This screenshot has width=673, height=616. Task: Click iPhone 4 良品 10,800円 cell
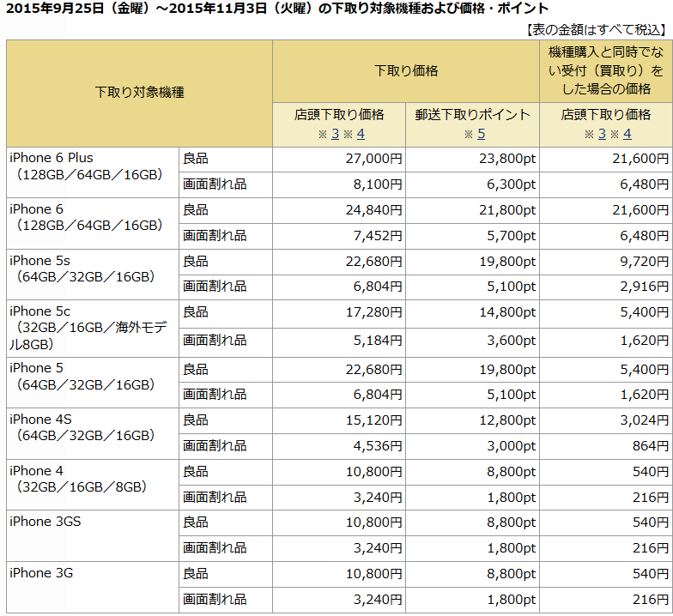[339, 472]
